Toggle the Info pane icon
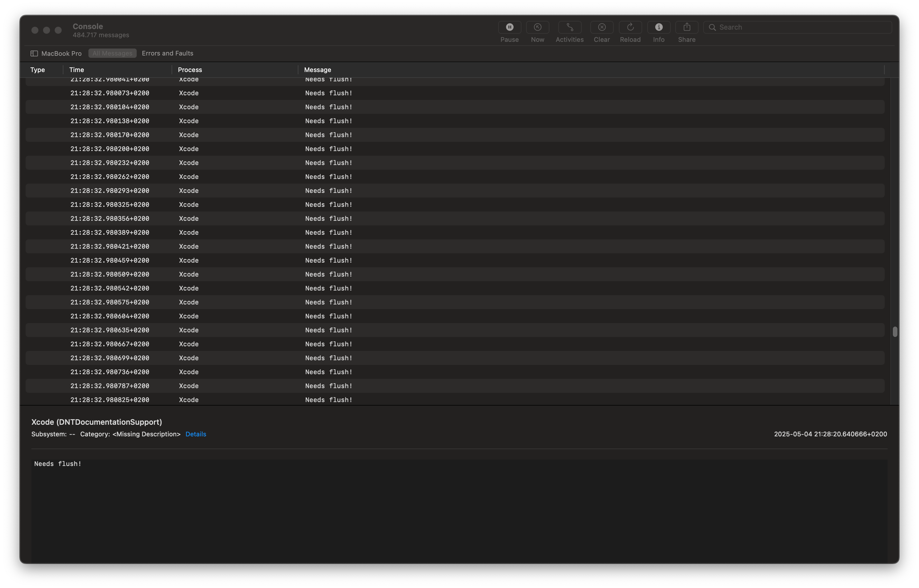Image resolution: width=919 pixels, height=588 pixels. pyautogui.click(x=658, y=28)
